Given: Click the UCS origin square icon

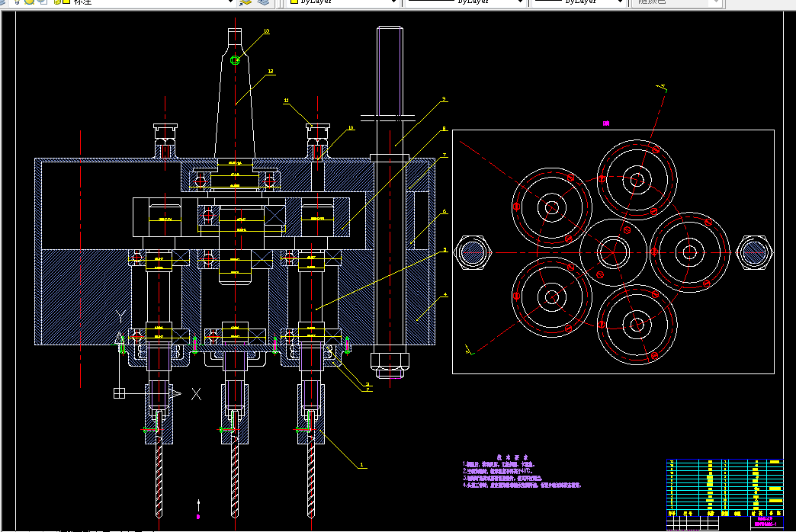Looking at the screenshot, I should pyautogui.click(x=119, y=393).
